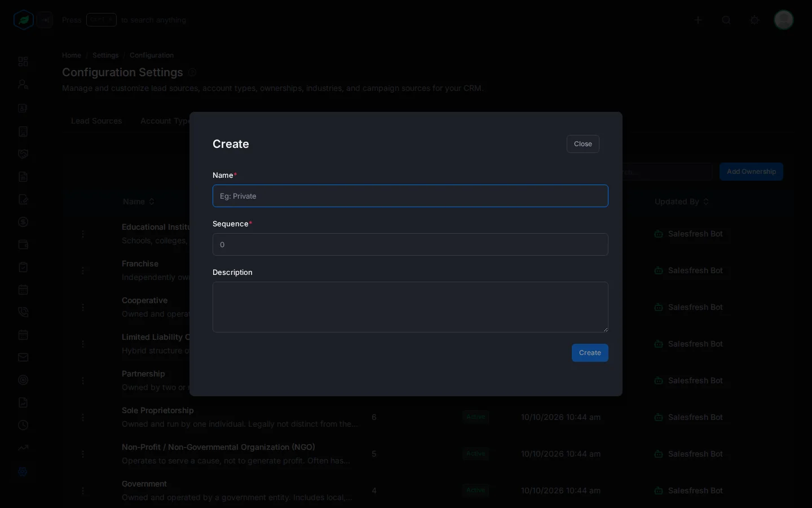Go to Settings in the breadcrumb
This screenshot has width=812, height=508.
(105, 55)
